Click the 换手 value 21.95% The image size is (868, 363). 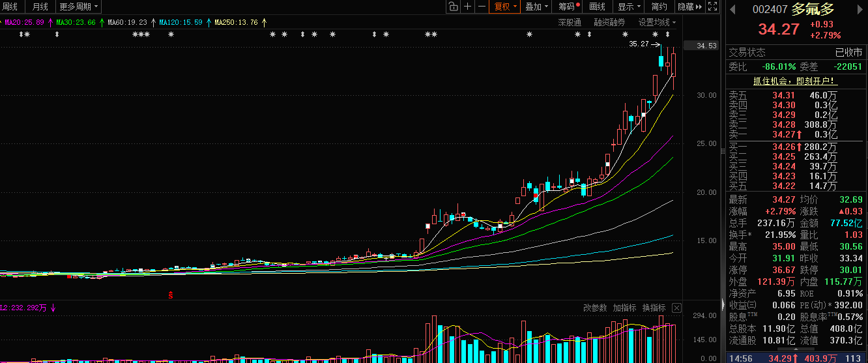(779, 235)
